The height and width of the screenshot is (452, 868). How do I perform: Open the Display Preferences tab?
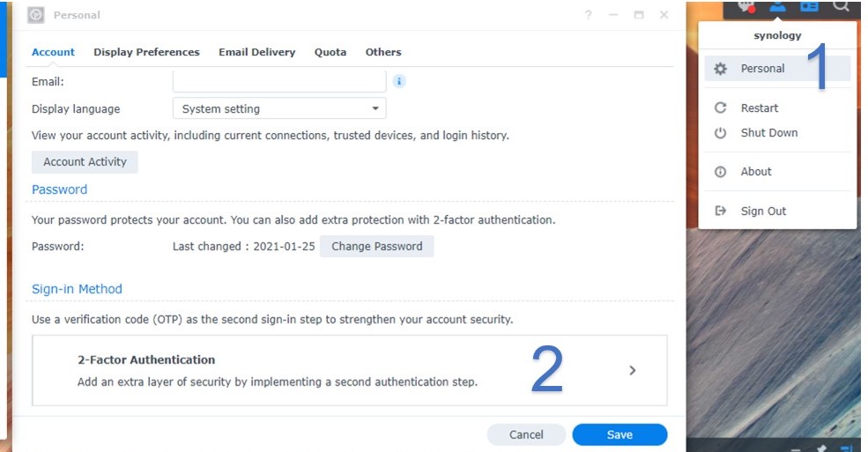146,52
